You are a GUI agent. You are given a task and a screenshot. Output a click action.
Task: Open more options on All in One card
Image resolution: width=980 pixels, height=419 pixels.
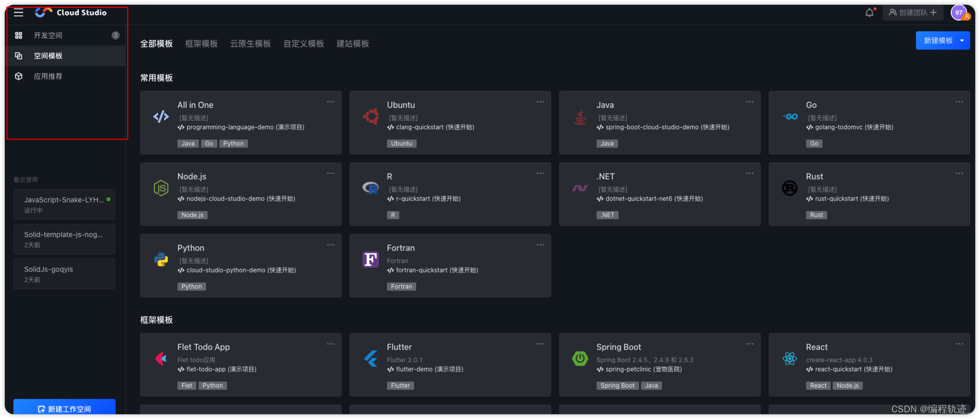(331, 102)
